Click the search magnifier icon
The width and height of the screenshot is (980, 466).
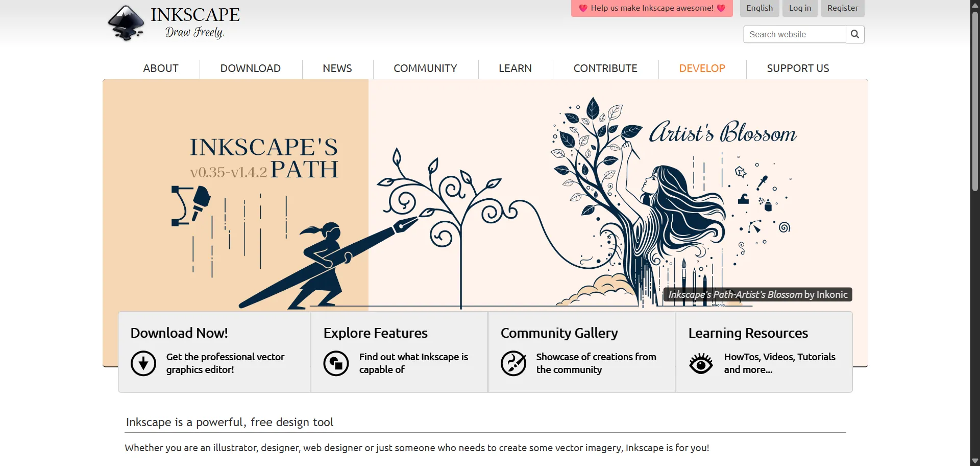[855, 34]
